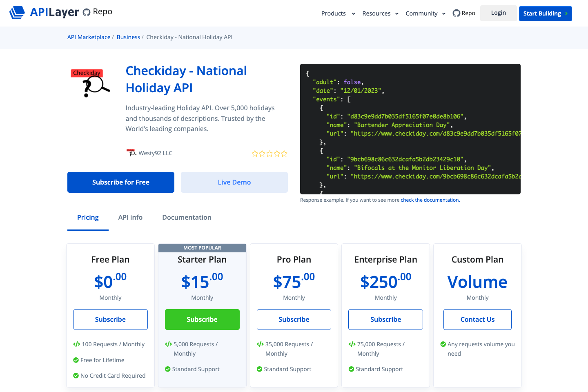Click the code requests icon in the Free Plan
This screenshot has width=588, height=392.
(x=76, y=344)
